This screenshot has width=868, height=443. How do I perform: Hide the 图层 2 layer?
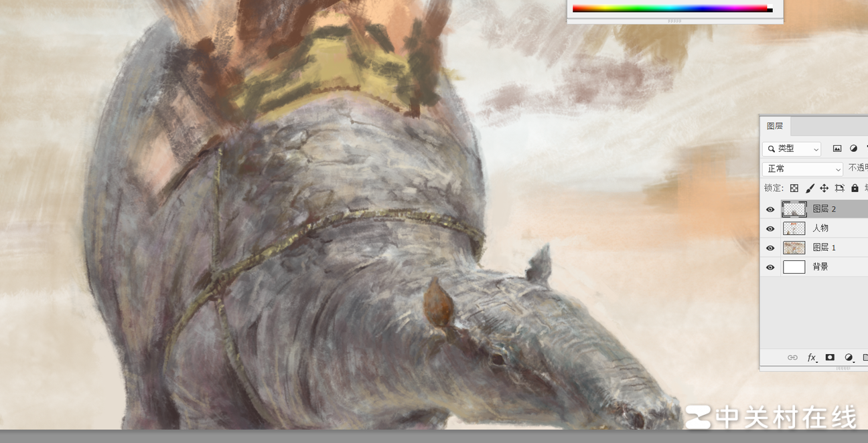click(770, 209)
